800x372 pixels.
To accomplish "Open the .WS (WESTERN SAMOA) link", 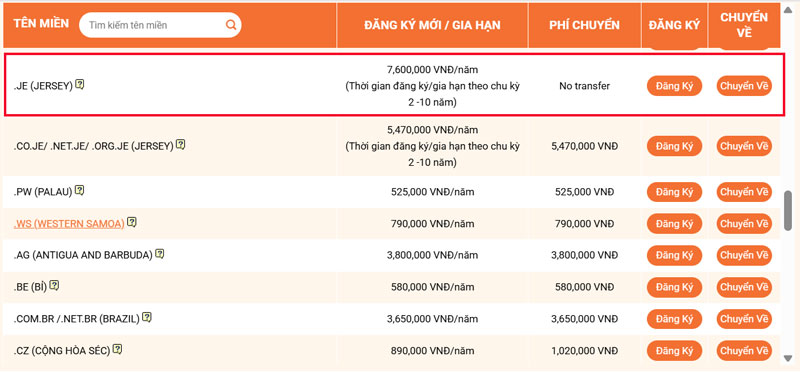I will pos(69,224).
